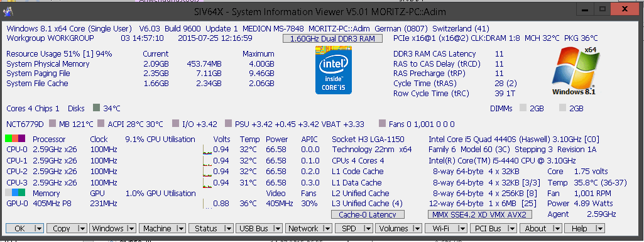Expand the Network dropdown arrow
The height and width of the screenshot is (242, 644).
coord(327,228)
